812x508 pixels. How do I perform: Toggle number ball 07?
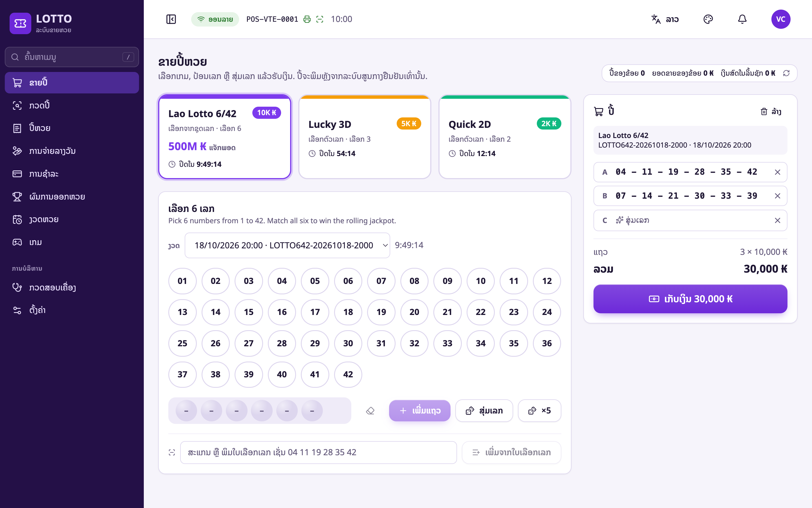click(x=381, y=281)
